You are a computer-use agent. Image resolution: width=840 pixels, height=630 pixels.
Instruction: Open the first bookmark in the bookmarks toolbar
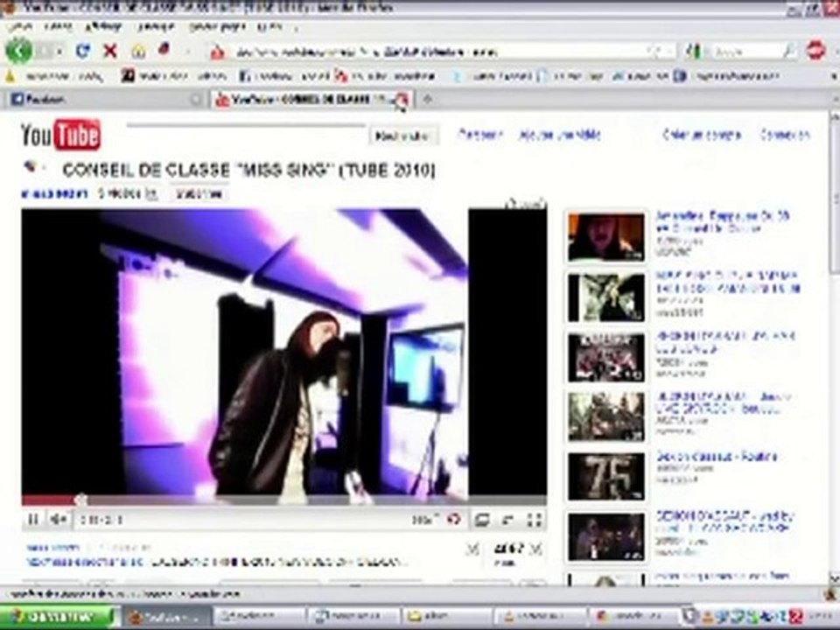[x=54, y=77]
